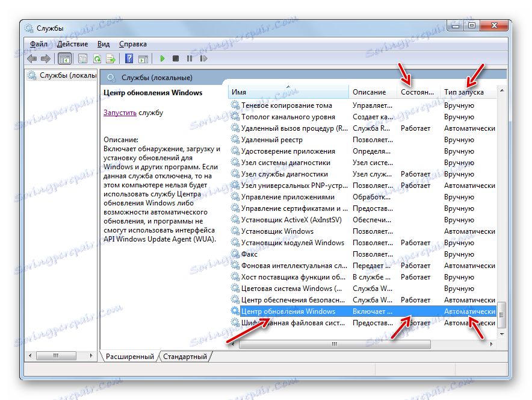532x400 pixels.
Task: Sort by the Тип запуска column header
Action: [468, 92]
